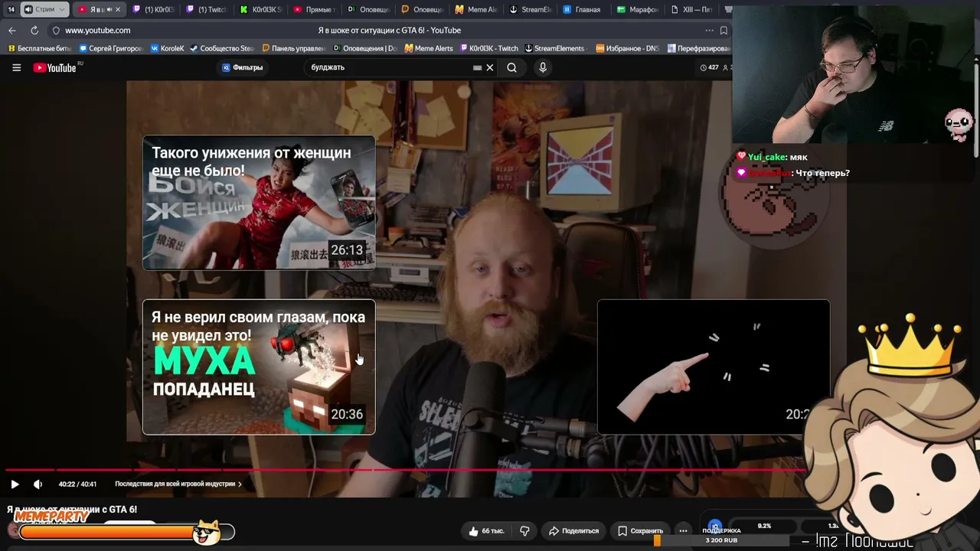Switch to the 'Стрим' tab group

[x=44, y=9]
